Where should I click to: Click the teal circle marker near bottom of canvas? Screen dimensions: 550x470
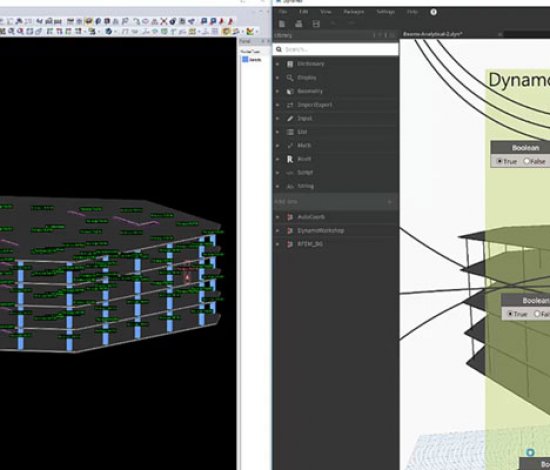[x=530, y=452]
